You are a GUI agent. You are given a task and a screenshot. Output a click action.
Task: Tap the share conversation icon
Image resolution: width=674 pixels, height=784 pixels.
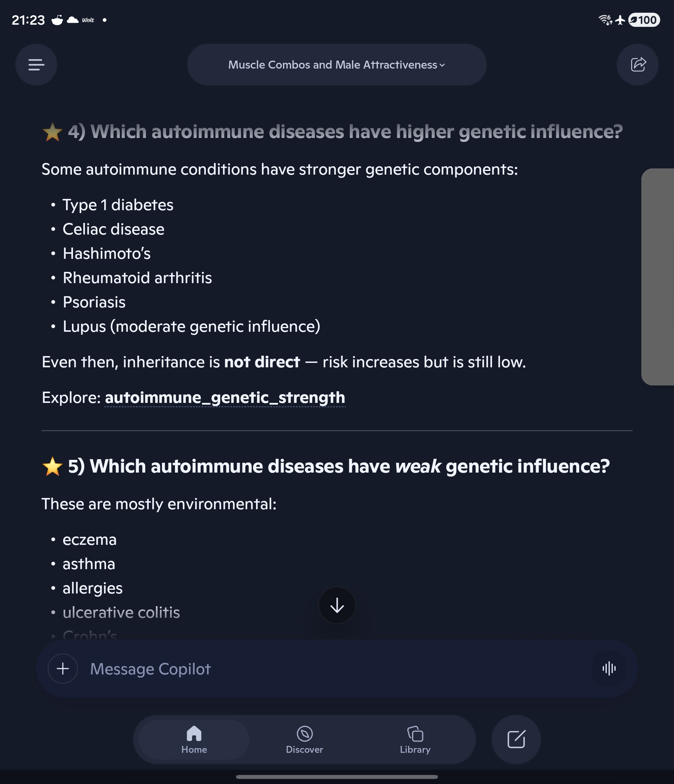point(638,65)
